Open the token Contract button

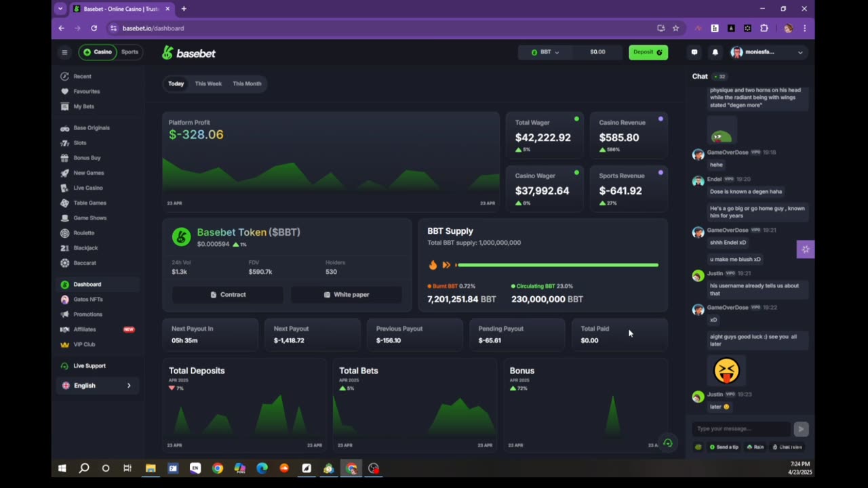click(228, 295)
